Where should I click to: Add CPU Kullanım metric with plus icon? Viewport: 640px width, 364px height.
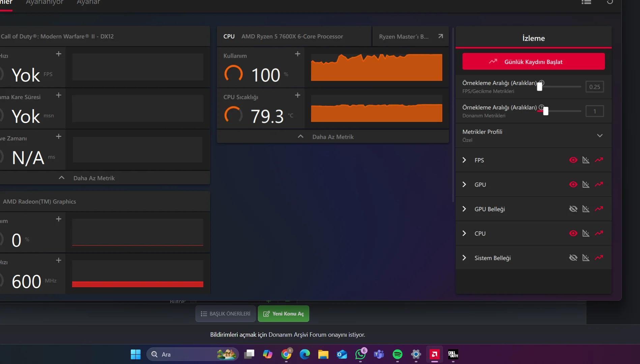click(297, 54)
